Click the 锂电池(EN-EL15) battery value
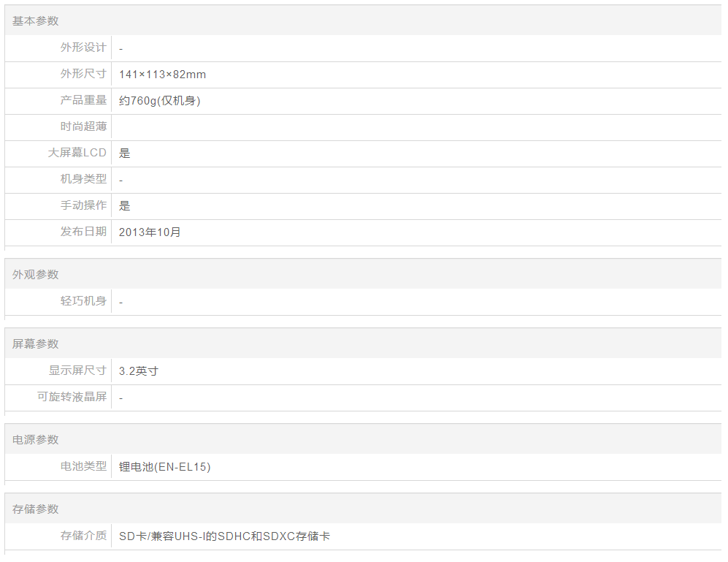The height and width of the screenshot is (562, 728). coord(164,467)
